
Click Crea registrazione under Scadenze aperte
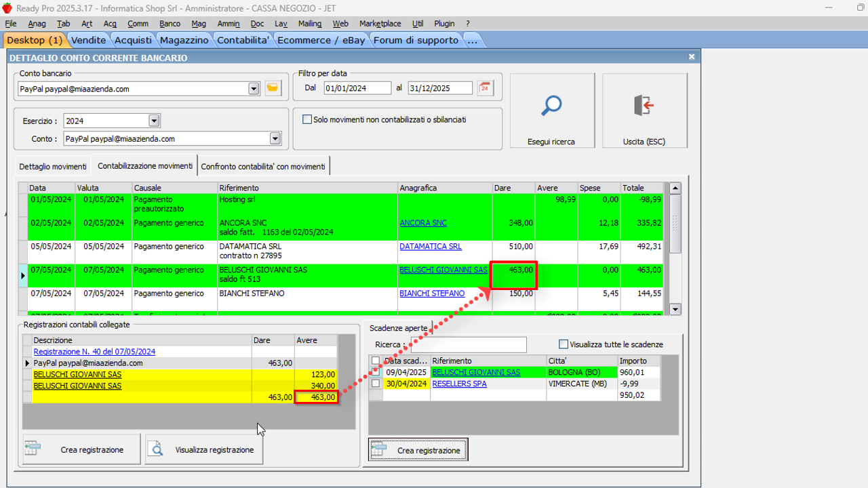(418, 450)
